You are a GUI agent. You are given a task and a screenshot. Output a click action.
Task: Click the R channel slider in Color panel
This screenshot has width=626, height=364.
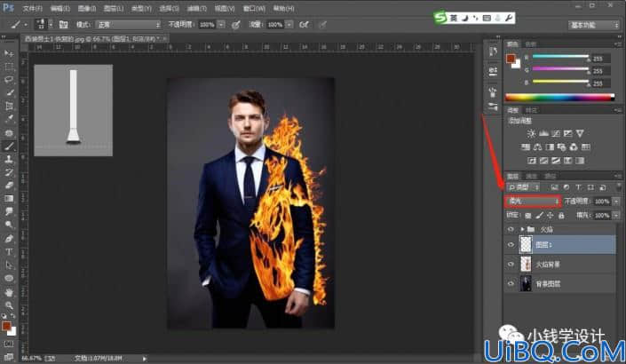(560, 57)
